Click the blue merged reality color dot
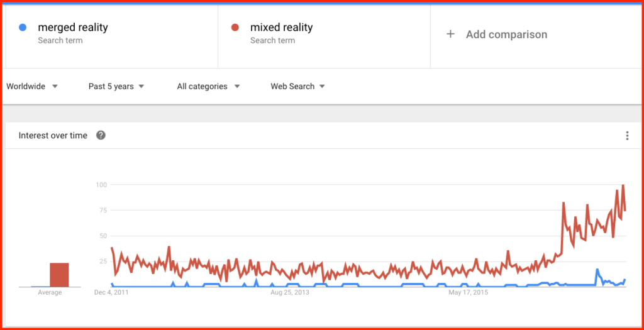 pos(23,28)
